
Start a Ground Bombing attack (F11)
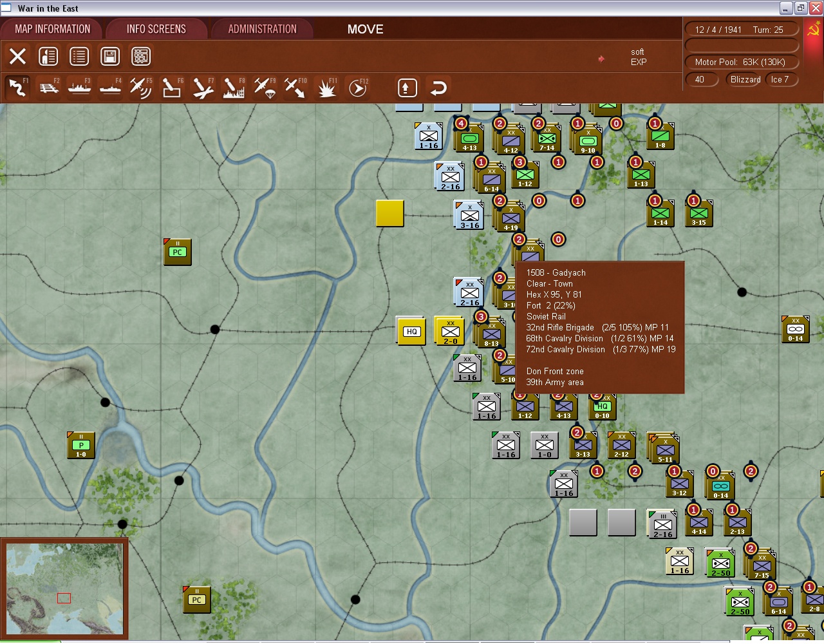(x=326, y=87)
